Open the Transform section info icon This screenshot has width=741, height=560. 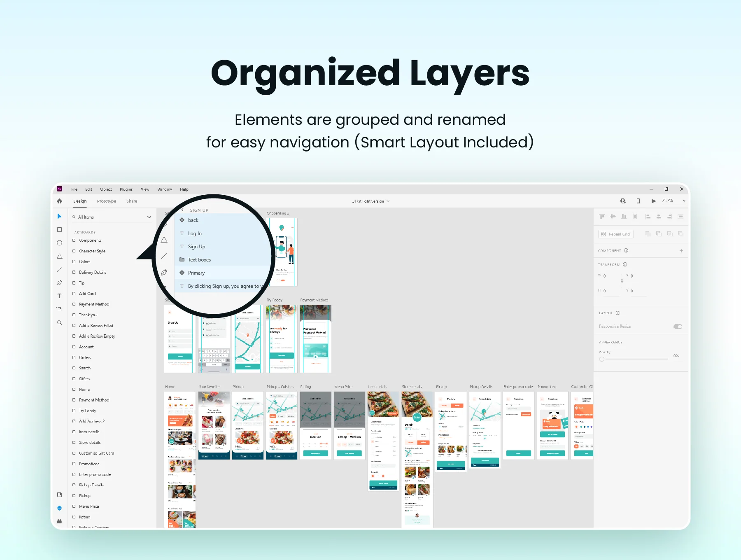[625, 264]
